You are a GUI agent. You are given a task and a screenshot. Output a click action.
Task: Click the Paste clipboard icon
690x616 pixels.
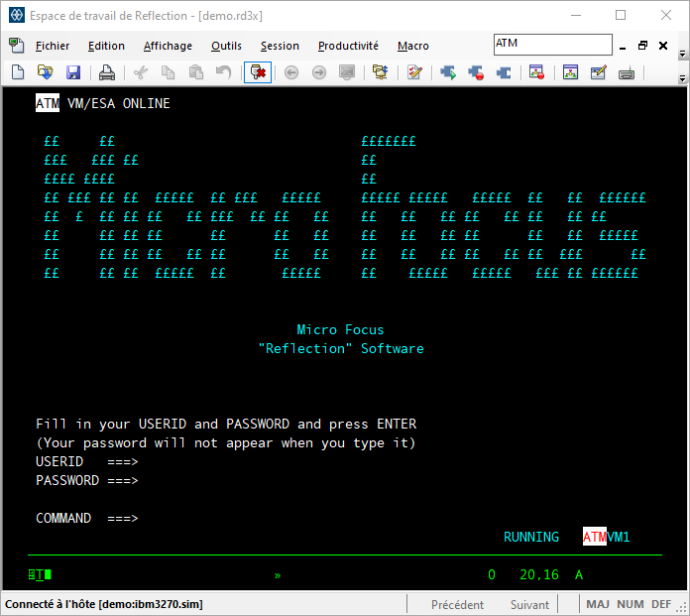[196, 72]
